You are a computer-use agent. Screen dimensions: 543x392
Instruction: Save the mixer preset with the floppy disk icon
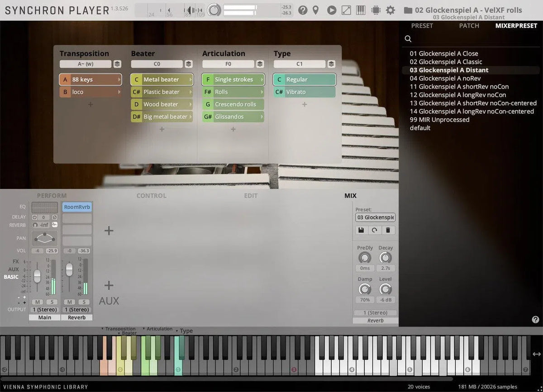[361, 230]
